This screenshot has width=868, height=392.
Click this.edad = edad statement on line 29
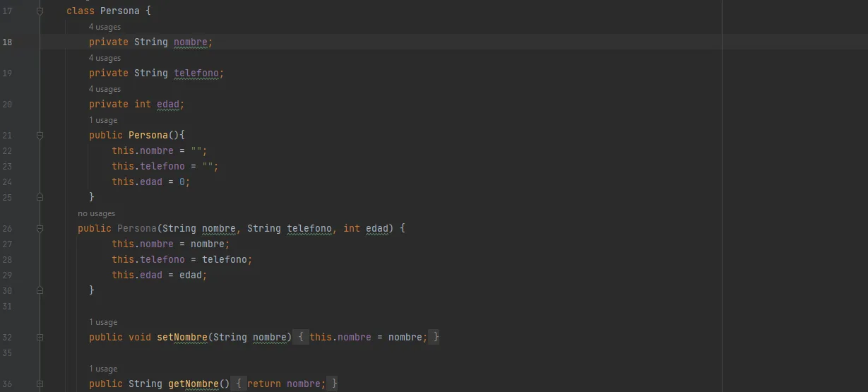[159, 275]
